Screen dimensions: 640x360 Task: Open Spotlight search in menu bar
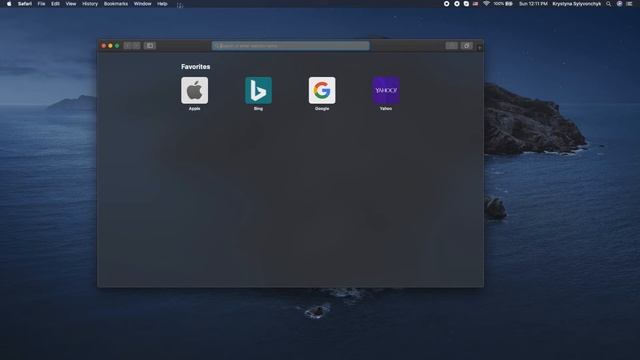[609, 4]
